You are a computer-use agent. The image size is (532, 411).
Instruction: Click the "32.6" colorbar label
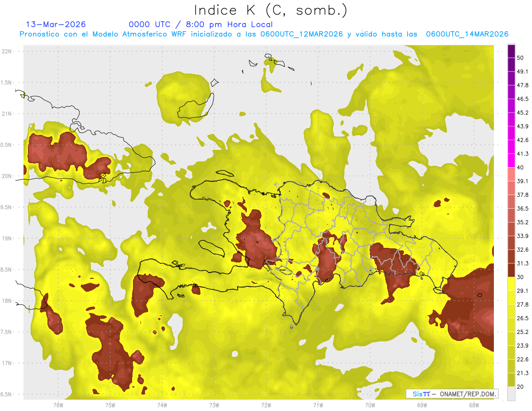click(x=523, y=250)
